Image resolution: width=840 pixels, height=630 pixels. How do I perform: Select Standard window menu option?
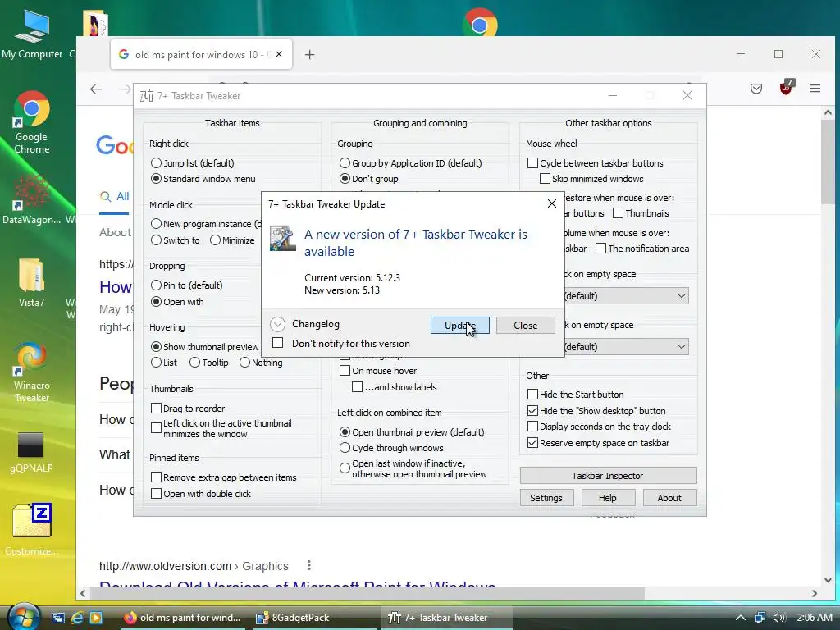point(156,179)
